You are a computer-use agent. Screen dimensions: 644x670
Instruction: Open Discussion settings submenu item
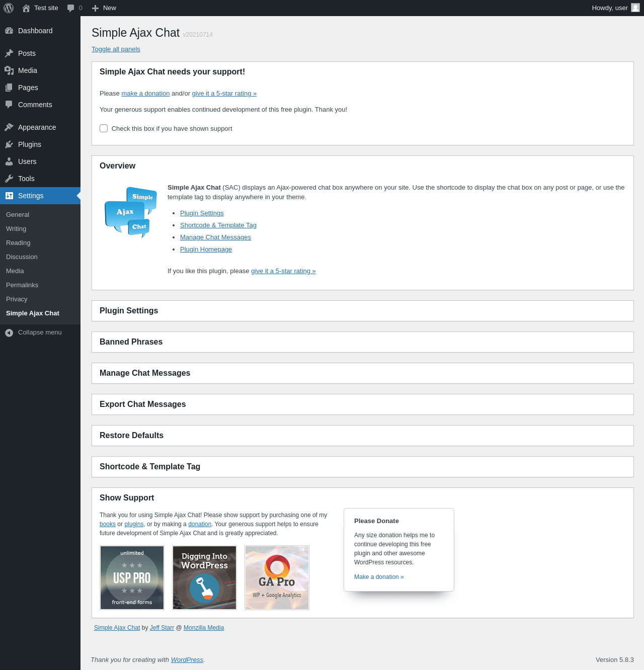[40, 257]
